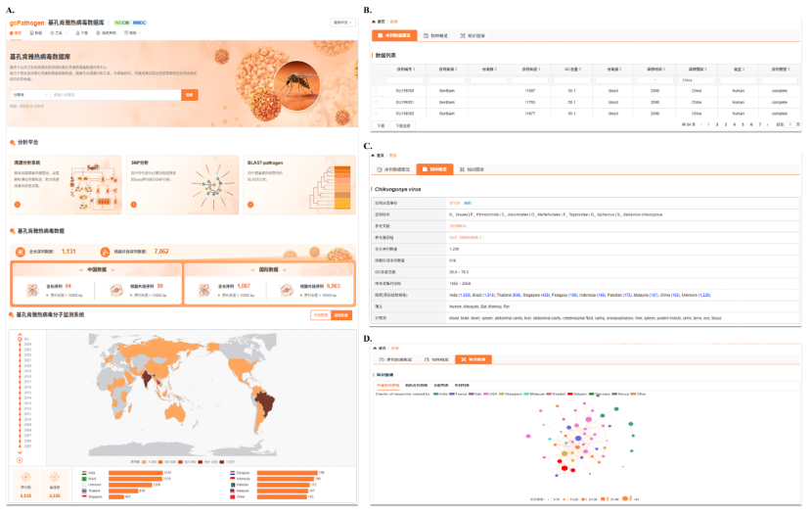This screenshot has height=516, width=812.
Task: Click the timeline up-arrow chevron
Action: point(19,336)
